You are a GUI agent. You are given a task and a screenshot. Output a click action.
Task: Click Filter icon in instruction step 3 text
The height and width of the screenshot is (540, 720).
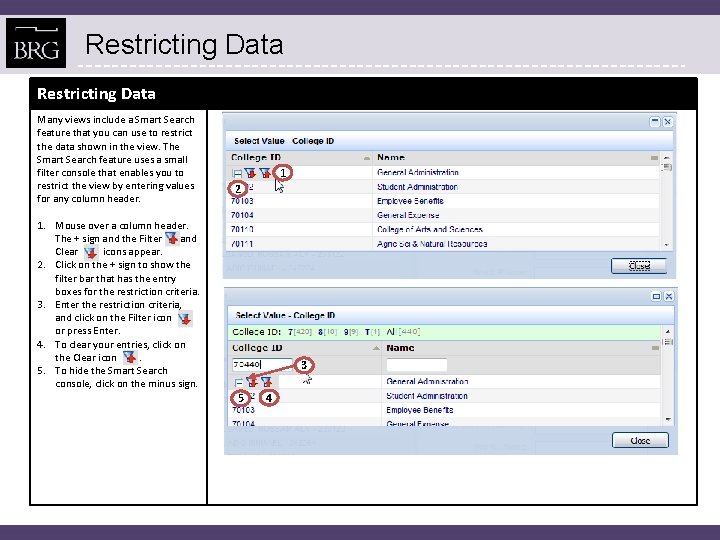coord(185,318)
